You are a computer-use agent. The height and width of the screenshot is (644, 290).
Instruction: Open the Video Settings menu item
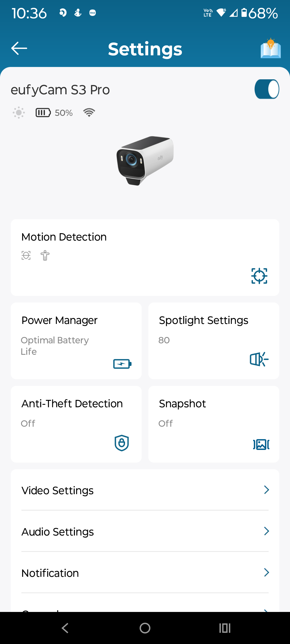(x=58, y=490)
